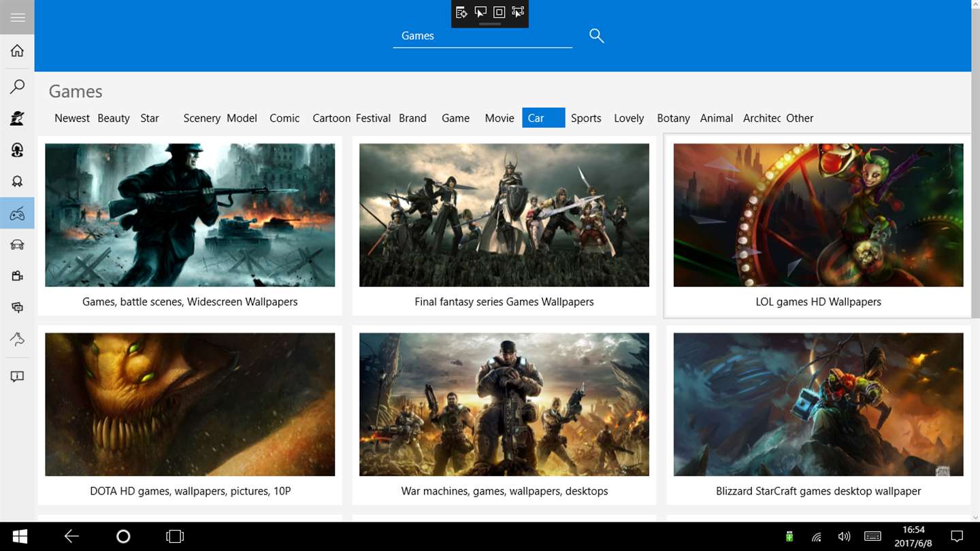Toggle display layout adorners in debug toolbar
Image resolution: width=980 pixels, height=551 pixels.
tap(499, 12)
